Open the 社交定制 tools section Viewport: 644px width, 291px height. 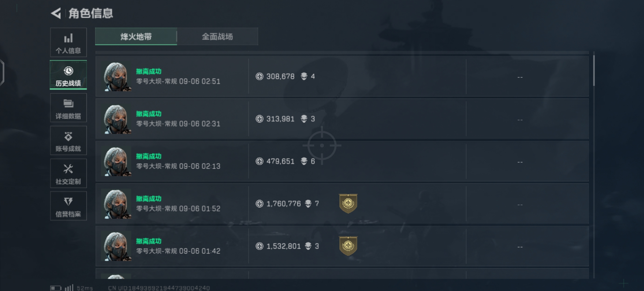point(68,173)
